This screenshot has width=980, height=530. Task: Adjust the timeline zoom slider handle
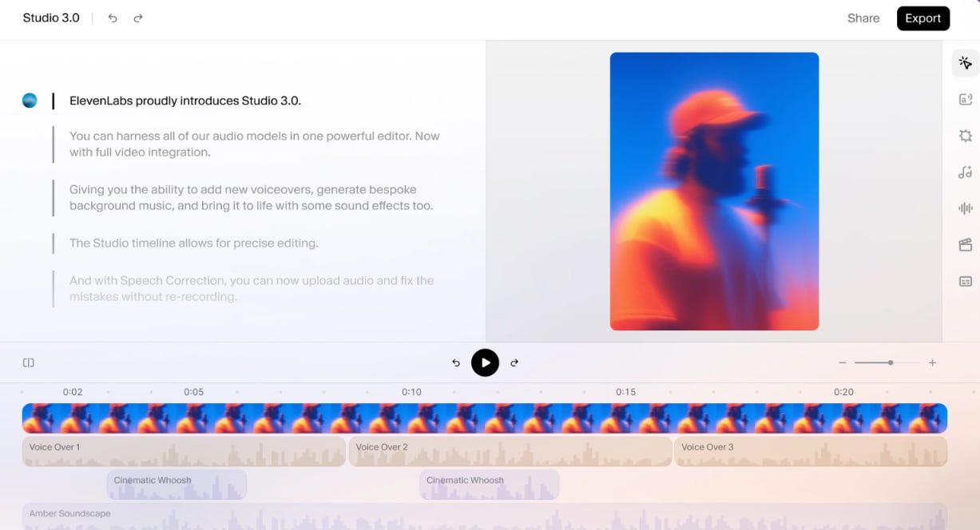coord(891,362)
